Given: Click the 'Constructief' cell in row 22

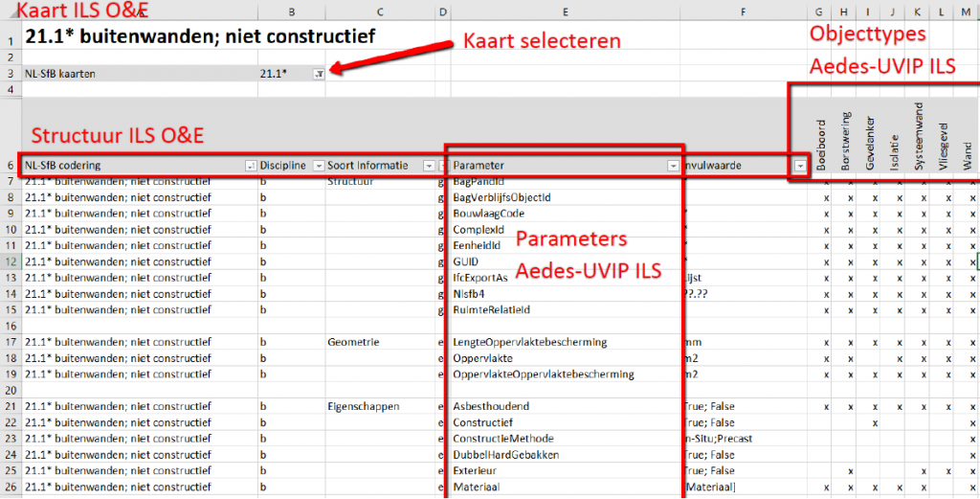Looking at the screenshot, I should click(x=565, y=422).
